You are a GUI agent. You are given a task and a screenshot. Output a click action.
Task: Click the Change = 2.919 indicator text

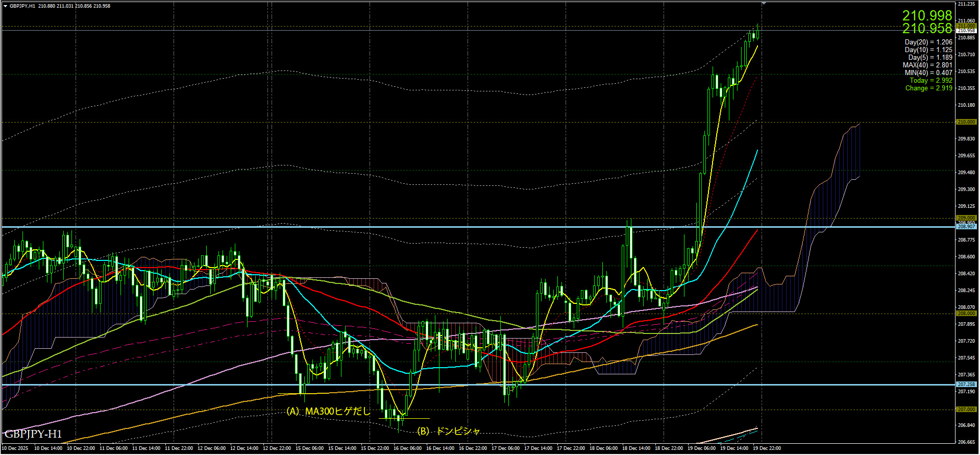coord(928,88)
